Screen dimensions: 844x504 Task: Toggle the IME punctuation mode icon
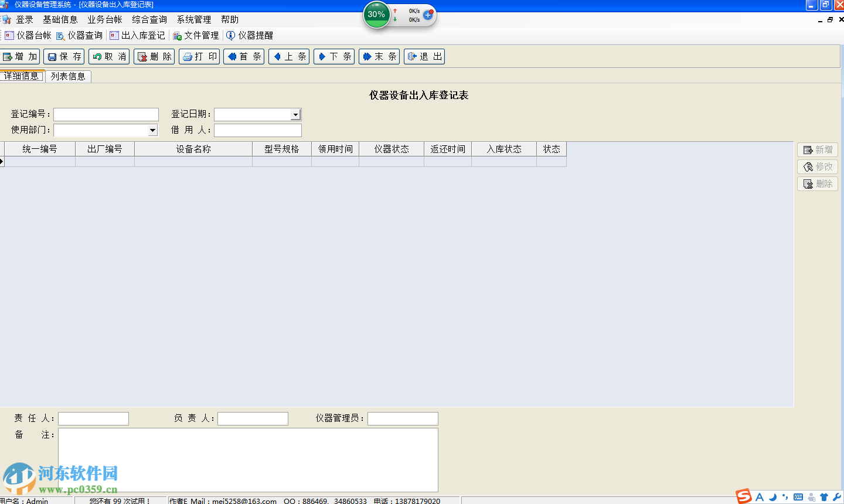pos(785,497)
